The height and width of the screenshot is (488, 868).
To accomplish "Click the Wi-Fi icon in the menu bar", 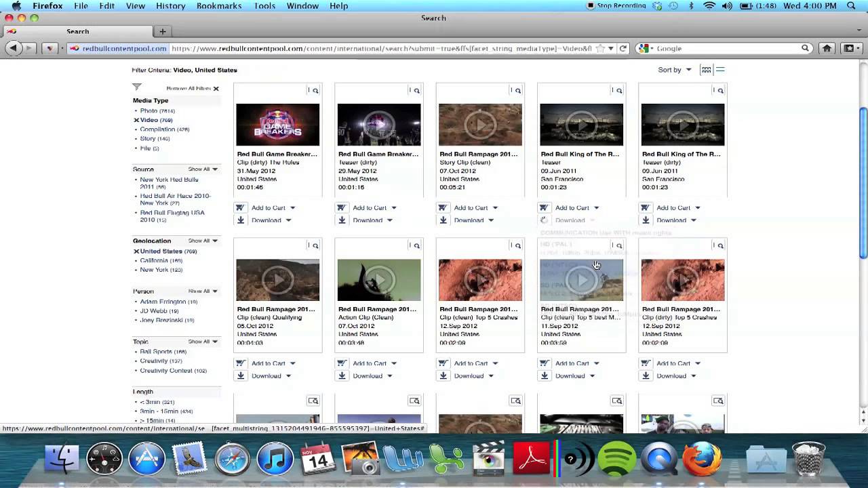I will [x=709, y=5].
